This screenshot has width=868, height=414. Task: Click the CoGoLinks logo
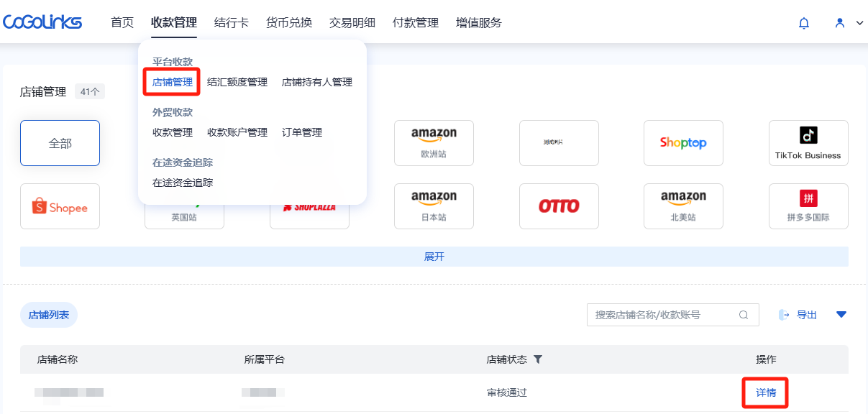42,22
